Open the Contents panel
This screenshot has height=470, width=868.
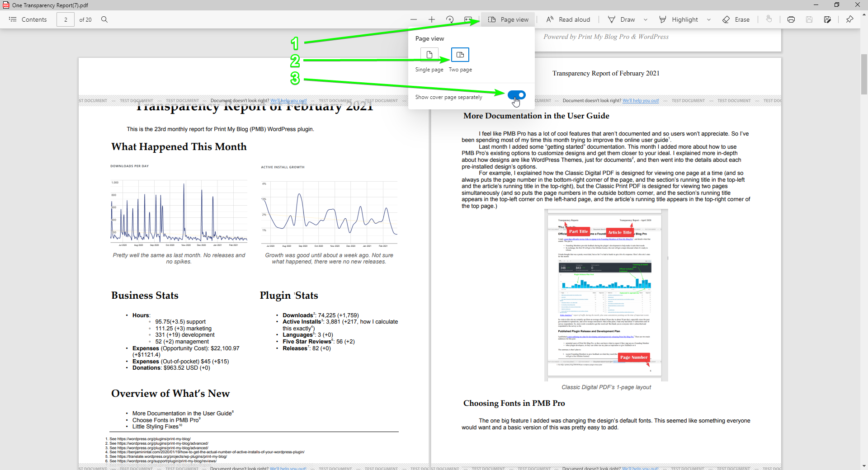27,19
